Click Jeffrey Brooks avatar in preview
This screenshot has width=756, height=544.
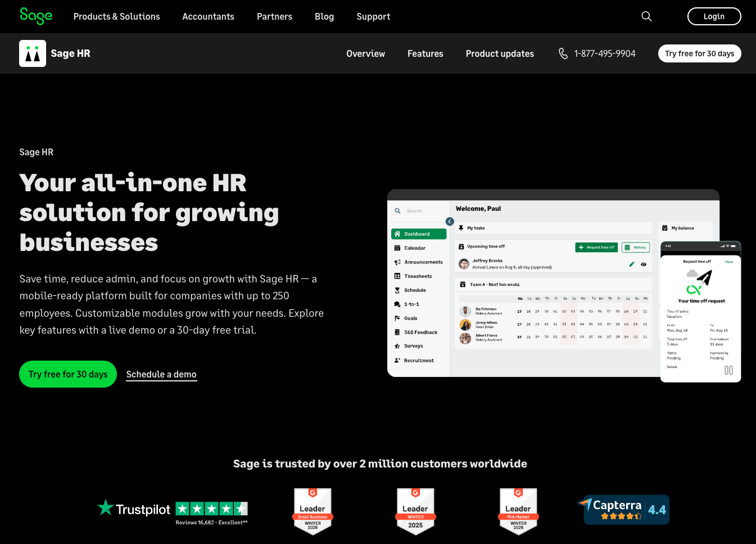464,264
